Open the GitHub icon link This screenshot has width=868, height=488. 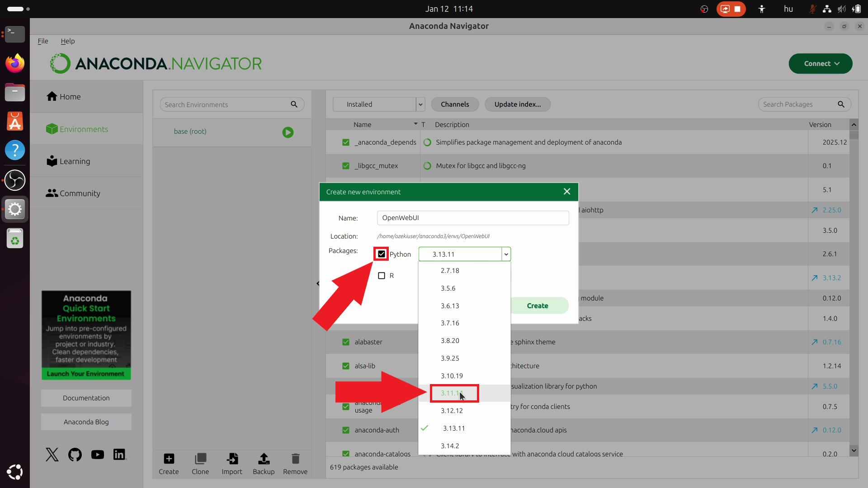(75, 455)
